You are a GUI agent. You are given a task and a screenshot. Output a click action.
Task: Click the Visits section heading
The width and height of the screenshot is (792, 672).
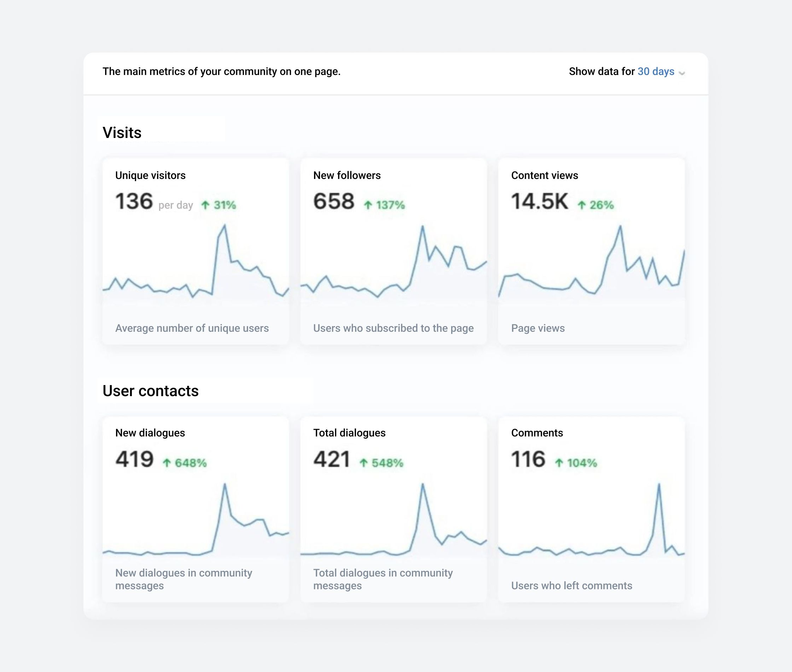tap(122, 133)
